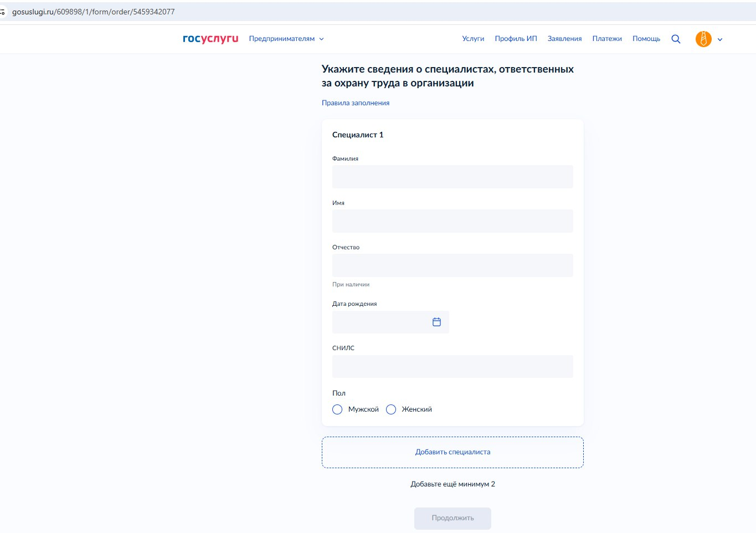Open the Помощь page

coord(646,39)
